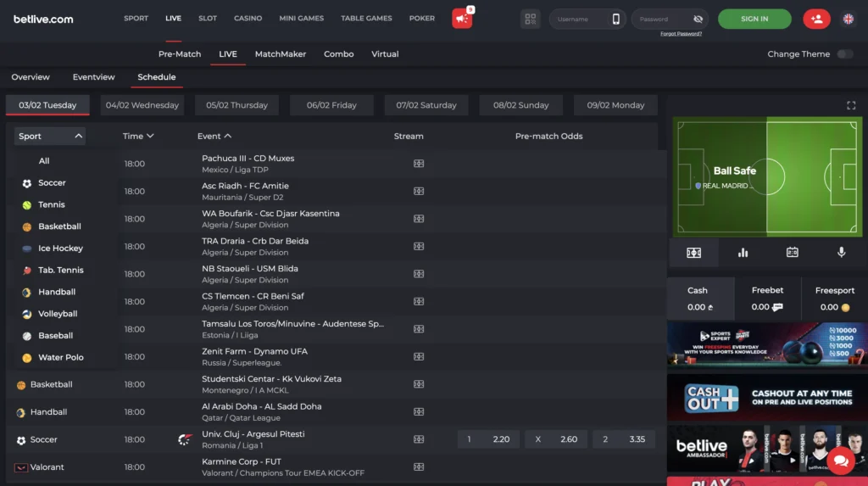
Task: Open MINI GAMES in the top navigation
Action: 301,19
